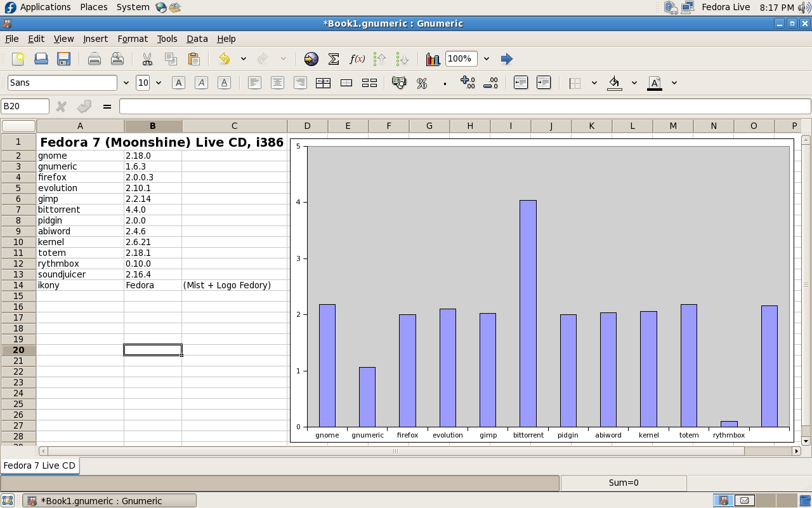The height and width of the screenshot is (508, 812).
Task: Increase decimal places
Action: 468,83
